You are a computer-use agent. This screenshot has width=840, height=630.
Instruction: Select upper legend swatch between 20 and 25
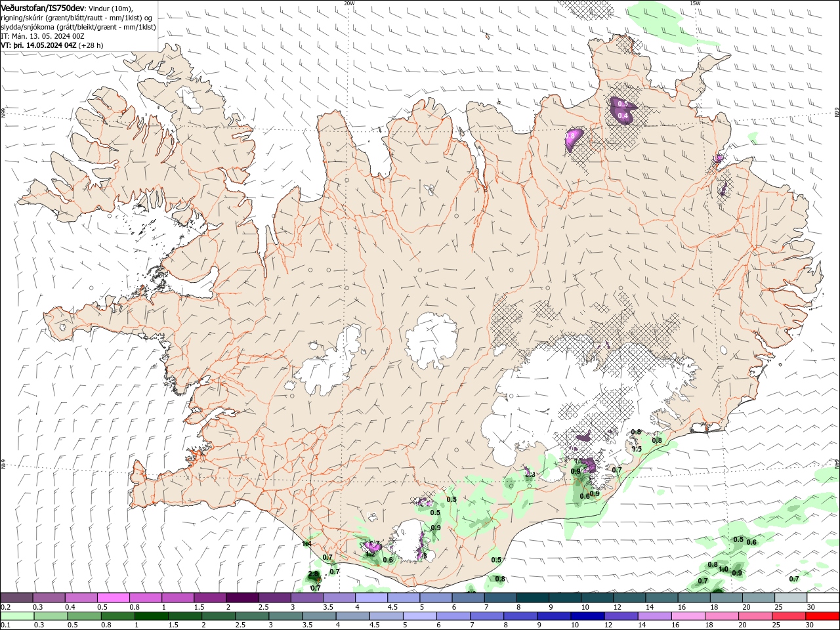coord(757,598)
